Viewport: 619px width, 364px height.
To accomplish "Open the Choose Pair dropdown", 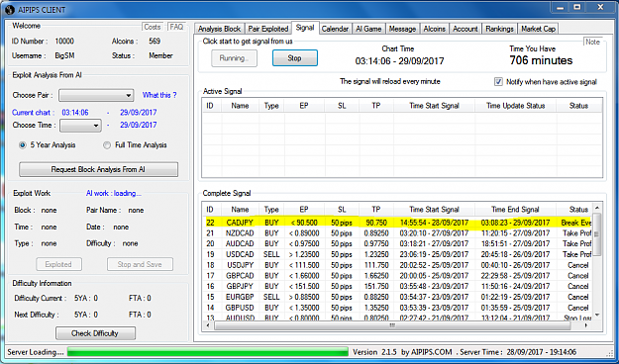I will pyautogui.click(x=96, y=95).
